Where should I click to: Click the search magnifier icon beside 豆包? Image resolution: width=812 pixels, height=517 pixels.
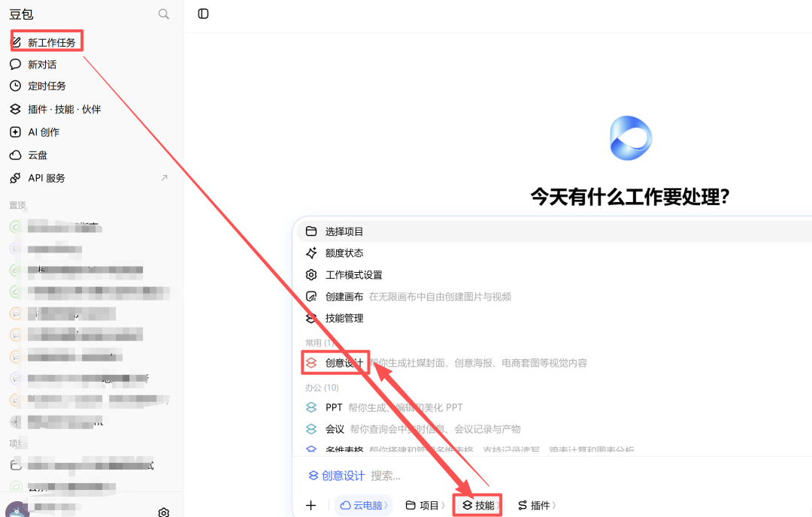click(164, 14)
